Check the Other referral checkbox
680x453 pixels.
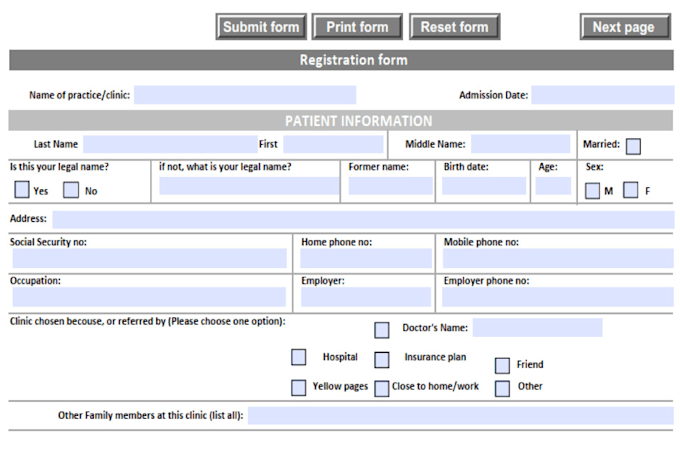coord(502,389)
